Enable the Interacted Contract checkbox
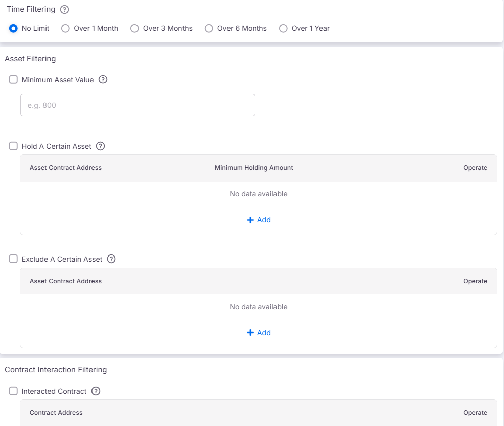Viewport: 504px width, 426px height. click(14, 391)
